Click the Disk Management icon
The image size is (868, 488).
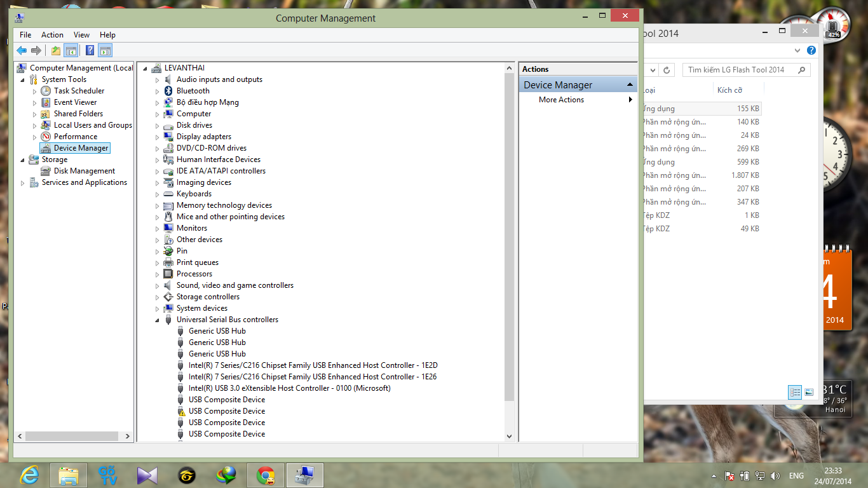pos(46,171)
